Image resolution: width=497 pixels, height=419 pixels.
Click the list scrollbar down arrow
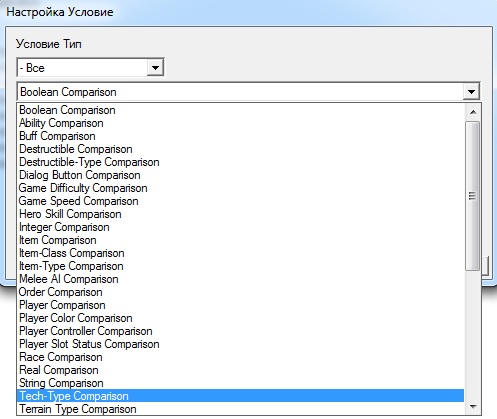[x=473, y=407]
